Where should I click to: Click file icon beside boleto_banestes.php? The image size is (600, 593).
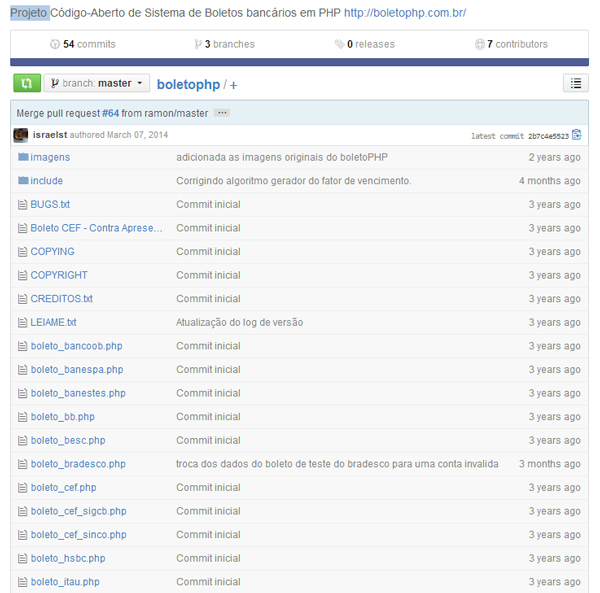(23, 393)
